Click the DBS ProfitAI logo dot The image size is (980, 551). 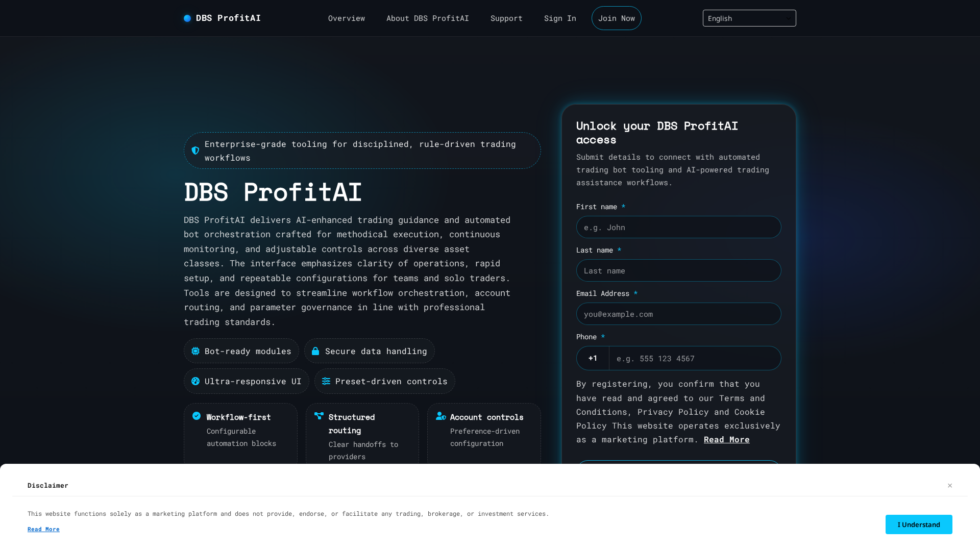pos(187,18)
